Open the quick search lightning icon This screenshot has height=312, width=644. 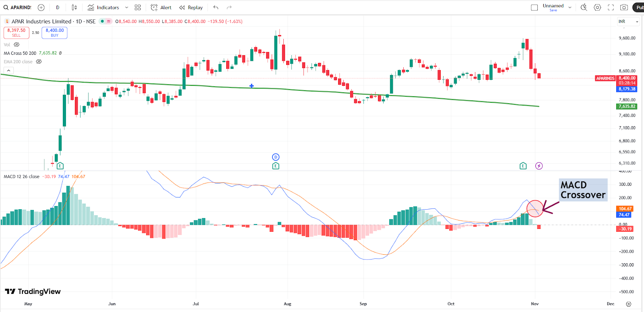584,7
